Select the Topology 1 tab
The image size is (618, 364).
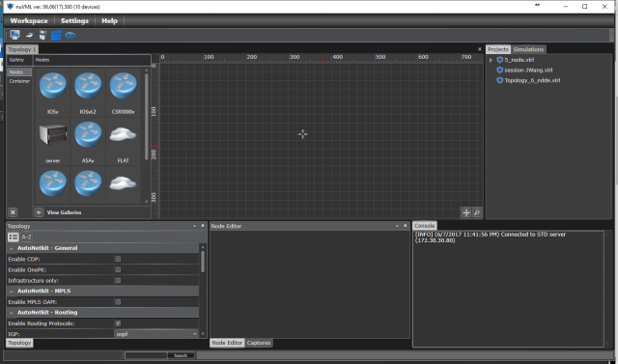pos(22,49)
